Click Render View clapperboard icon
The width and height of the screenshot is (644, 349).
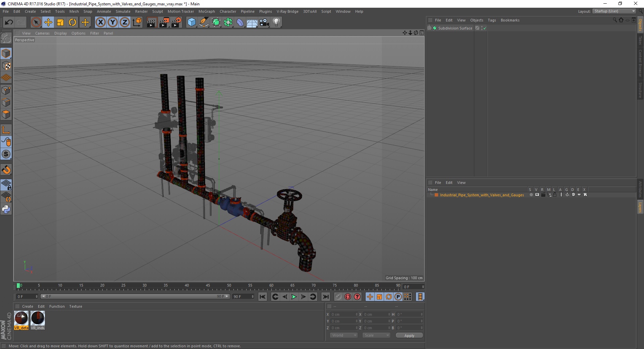click(152, 22)
